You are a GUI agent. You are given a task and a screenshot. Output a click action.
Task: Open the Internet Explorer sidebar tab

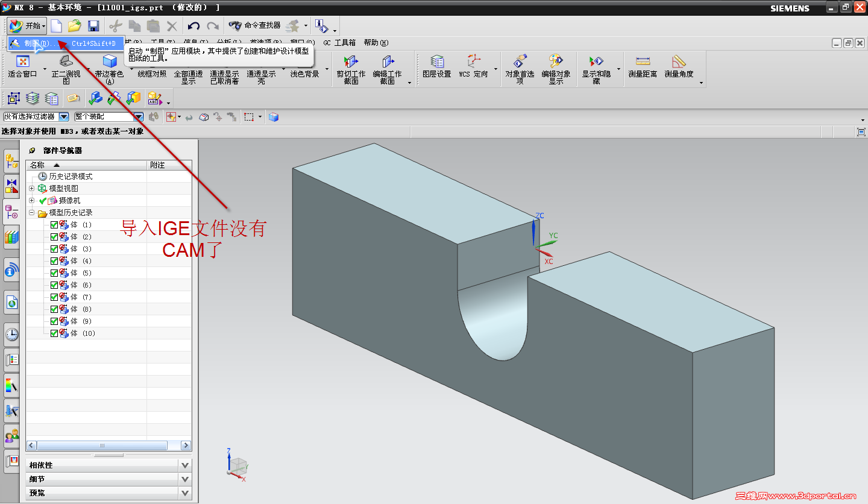click(11, 303)
